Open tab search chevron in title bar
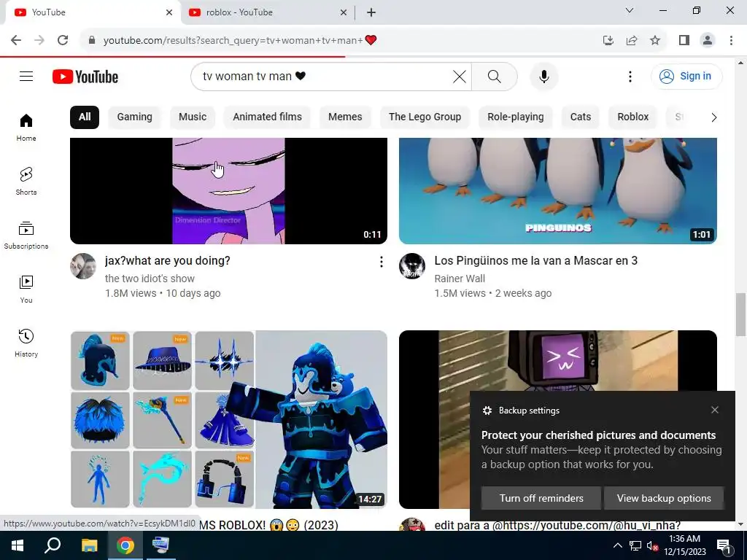Screen dimensions: 747x560 click(630, 10)
